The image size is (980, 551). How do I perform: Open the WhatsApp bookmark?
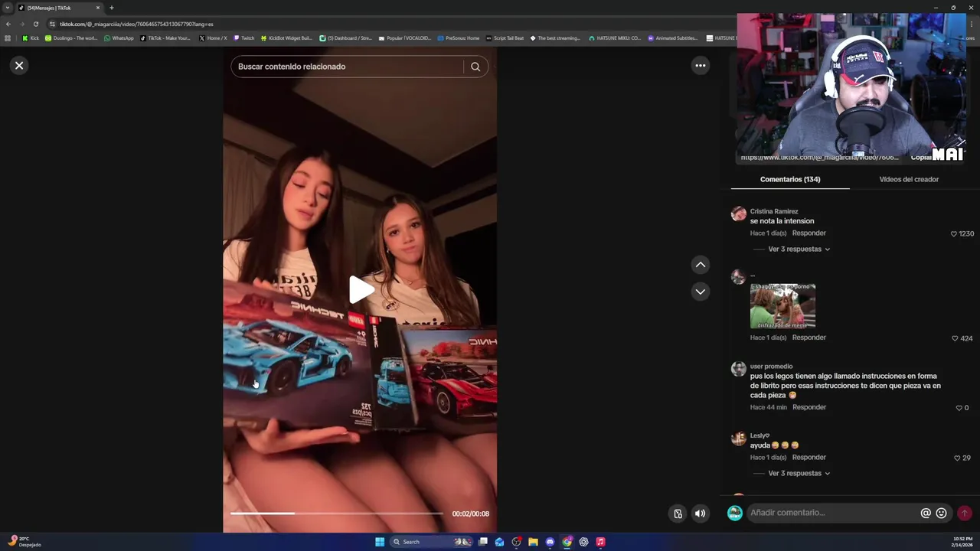(x=119, y=38)
